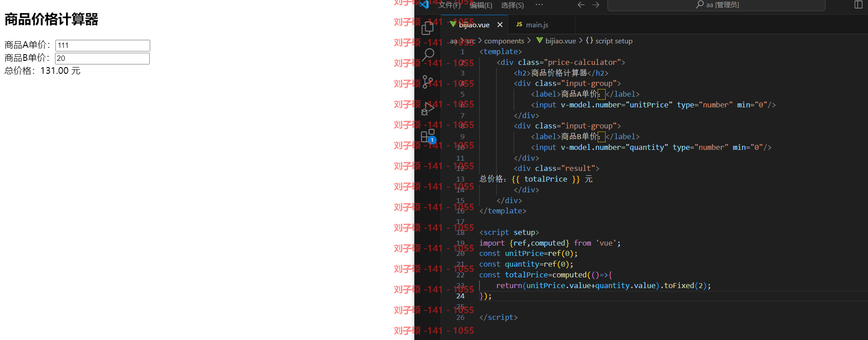
Task: Focus the 商品B单价 input field
Action: tap(102, 58)
